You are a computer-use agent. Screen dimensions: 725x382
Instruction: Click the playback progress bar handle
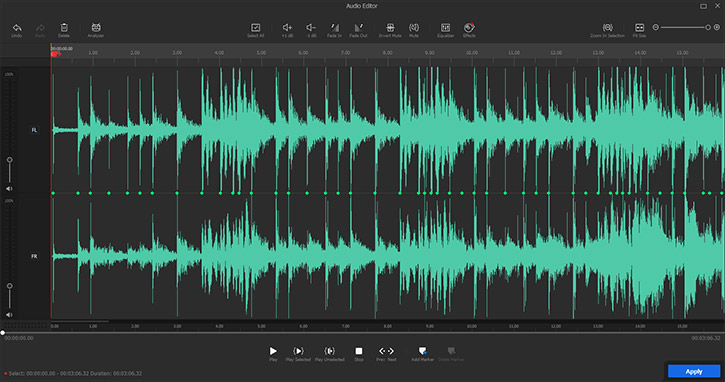pos(3,333)
